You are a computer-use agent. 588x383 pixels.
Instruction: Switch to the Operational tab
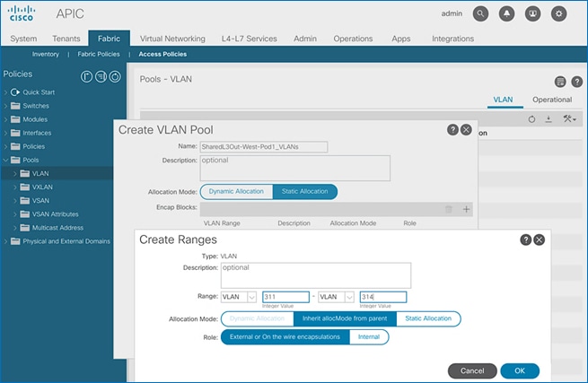pyautogui.click(x=552, y=100)
